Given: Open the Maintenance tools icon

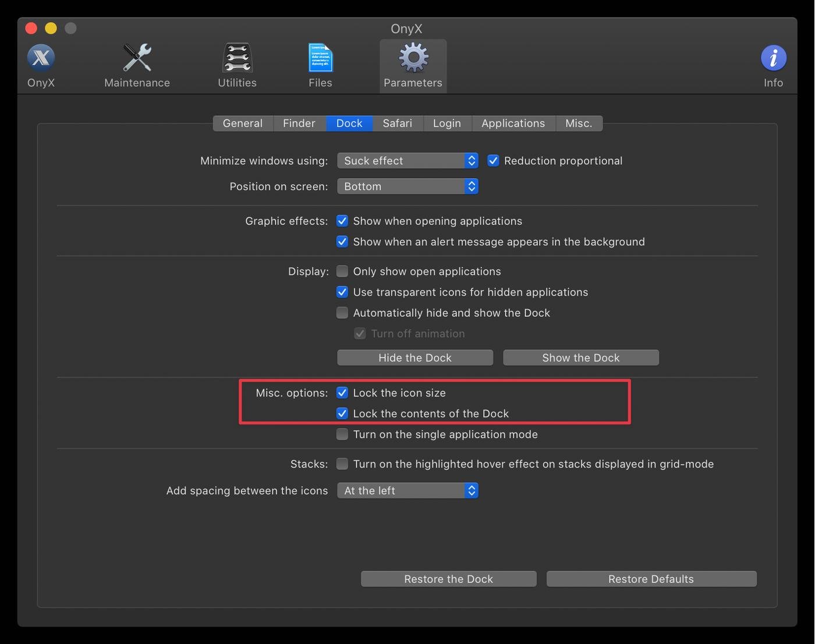Looking at the screenshot, I should click(x=137, y=58).
